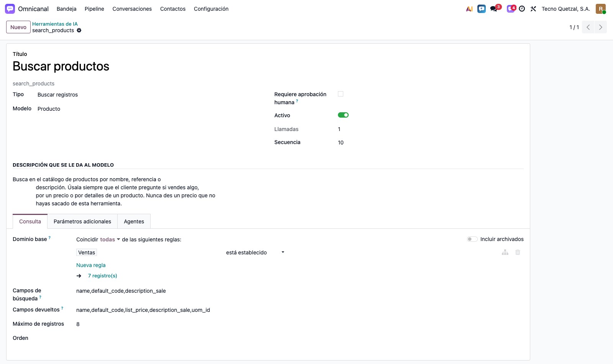Click the empty Orden field
Screen dimensions: 613x364
299,338
